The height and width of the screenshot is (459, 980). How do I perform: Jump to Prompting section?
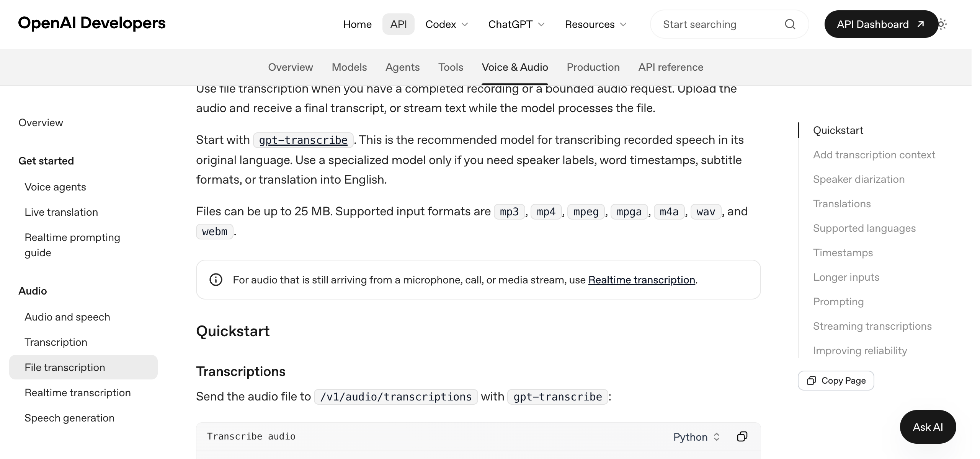click(x=838, y=301)
